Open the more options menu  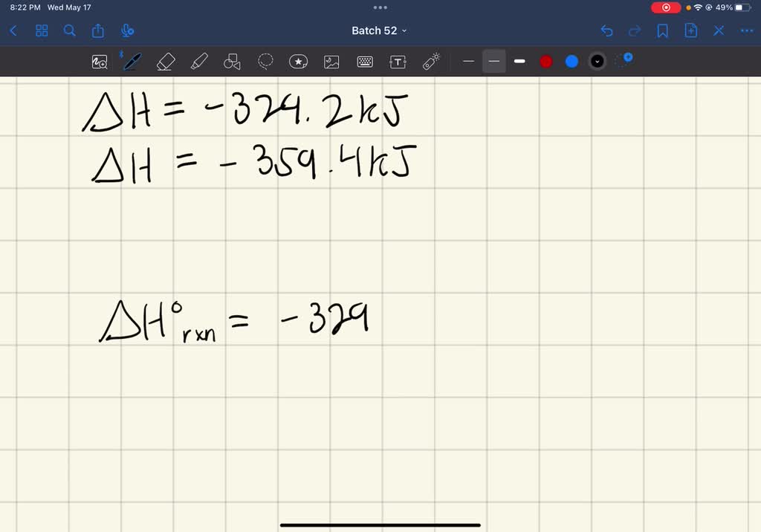point(747,30)
